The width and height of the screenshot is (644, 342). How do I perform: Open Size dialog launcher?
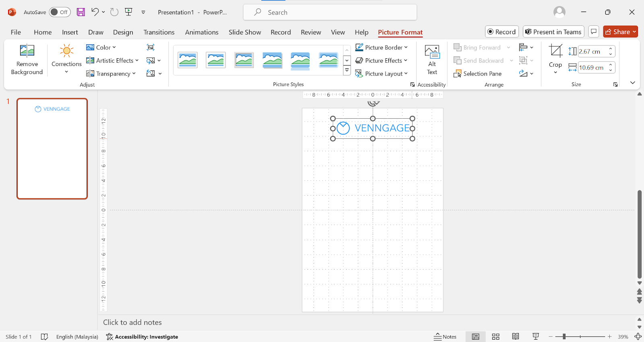(615, 84)
